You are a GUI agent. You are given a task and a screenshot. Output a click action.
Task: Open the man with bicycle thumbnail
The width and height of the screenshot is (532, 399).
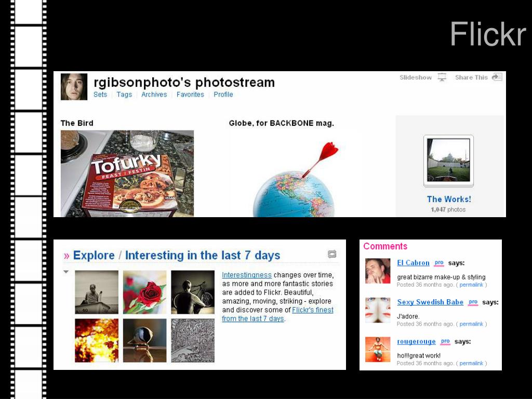click(193, 292)
